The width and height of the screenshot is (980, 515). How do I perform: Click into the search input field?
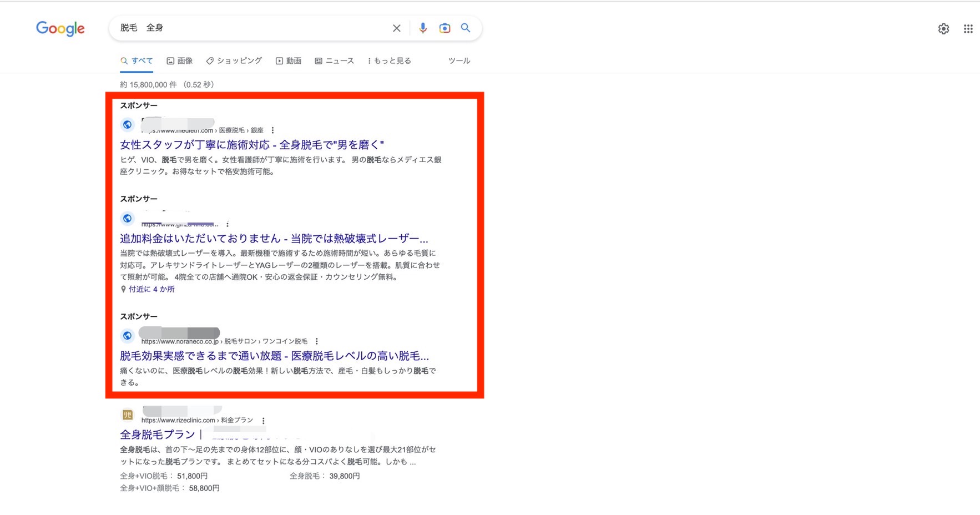[x=250, y=28]
